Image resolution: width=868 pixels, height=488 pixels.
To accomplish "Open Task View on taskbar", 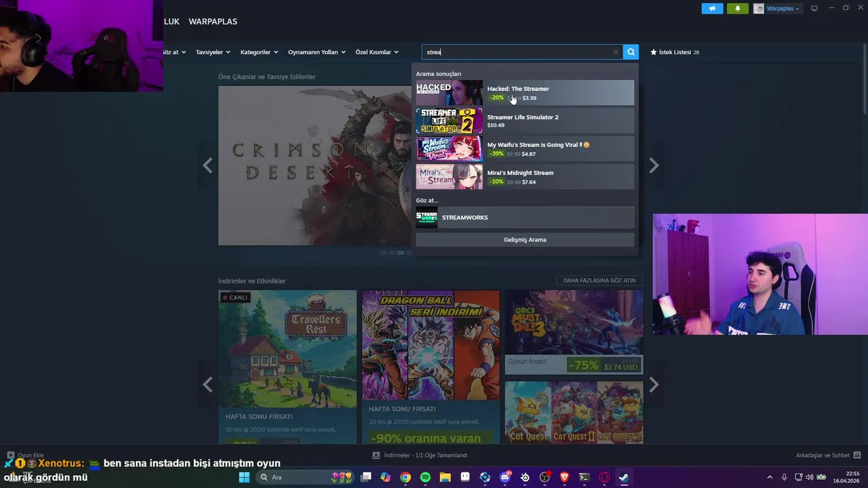I will 366,477.
